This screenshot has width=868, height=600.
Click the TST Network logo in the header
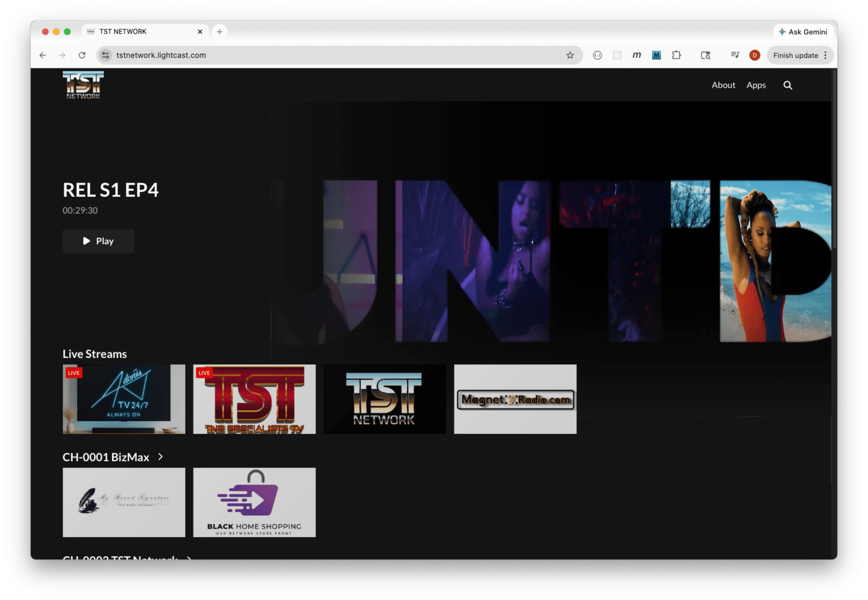point(83,85)
